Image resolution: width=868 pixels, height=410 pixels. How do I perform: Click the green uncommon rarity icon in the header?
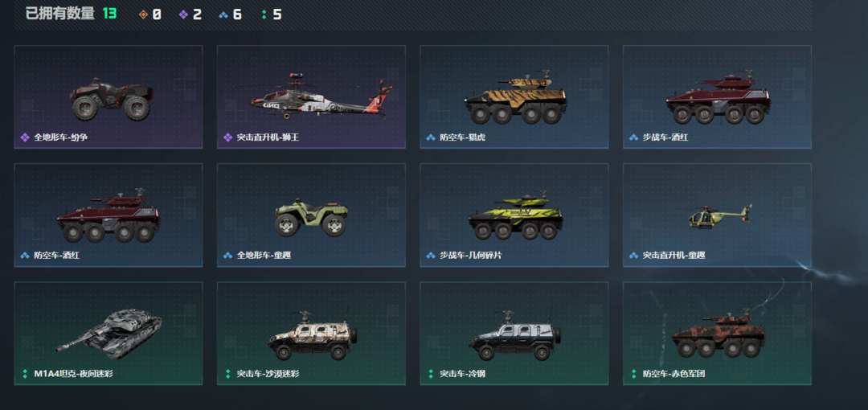click(x=264, y=15)
